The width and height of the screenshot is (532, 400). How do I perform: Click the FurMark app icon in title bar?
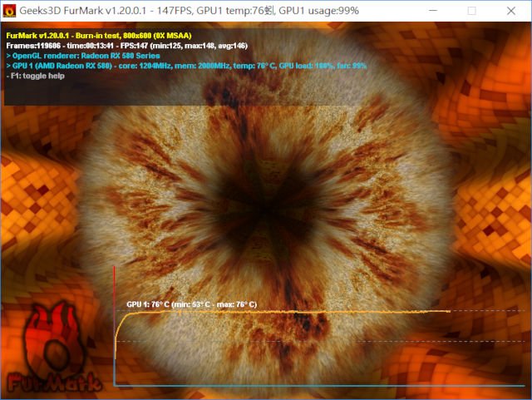tap(9, 11)
